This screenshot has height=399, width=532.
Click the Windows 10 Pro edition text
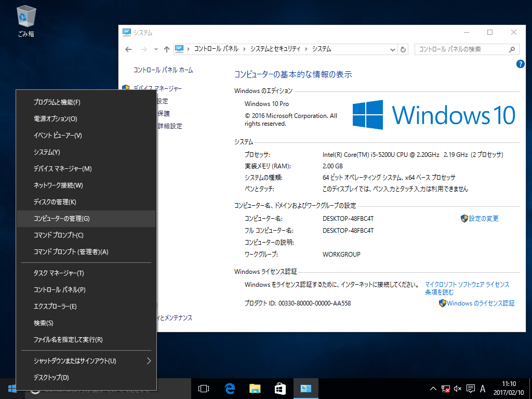267,104
